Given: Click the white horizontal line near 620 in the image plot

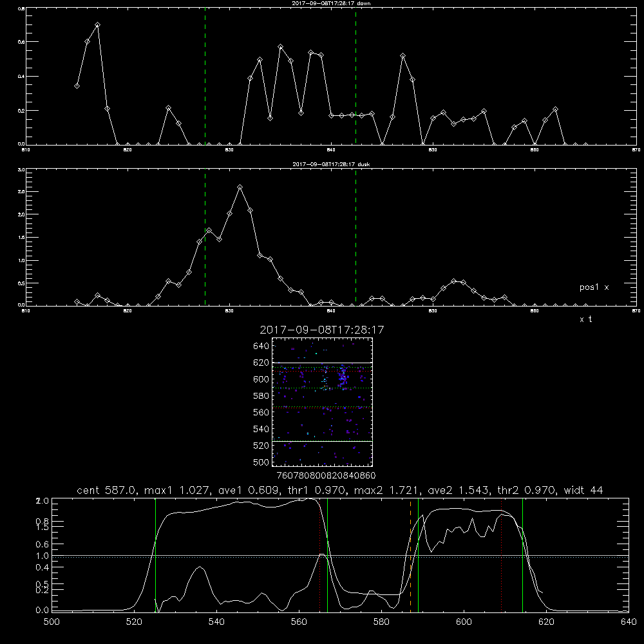Looking at the screenshot, I should (323, 363).
